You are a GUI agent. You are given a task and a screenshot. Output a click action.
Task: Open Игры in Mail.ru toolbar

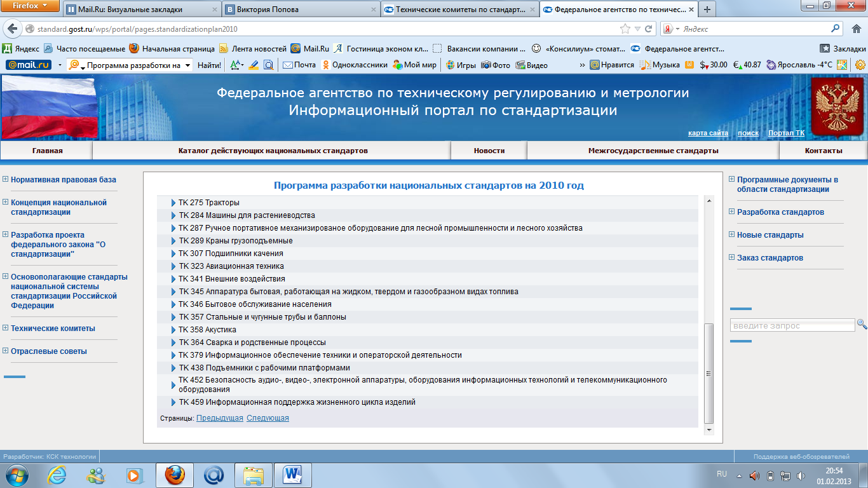461,65
